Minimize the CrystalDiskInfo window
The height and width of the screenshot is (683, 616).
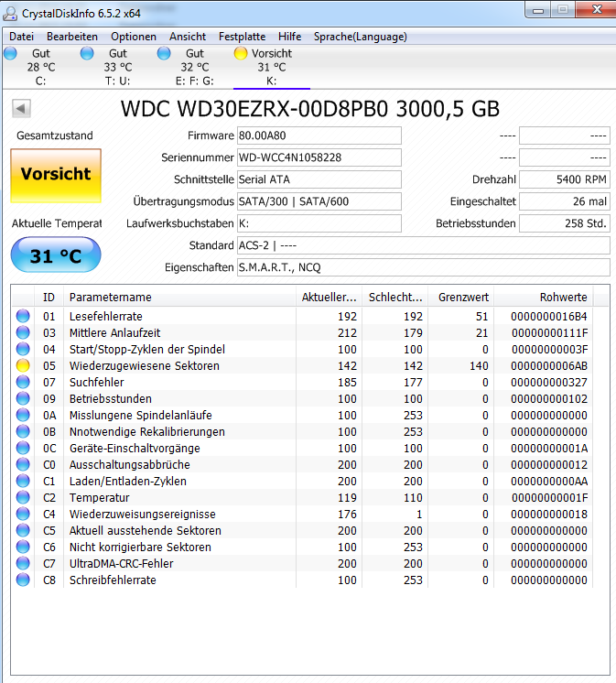tap(538, 10)
